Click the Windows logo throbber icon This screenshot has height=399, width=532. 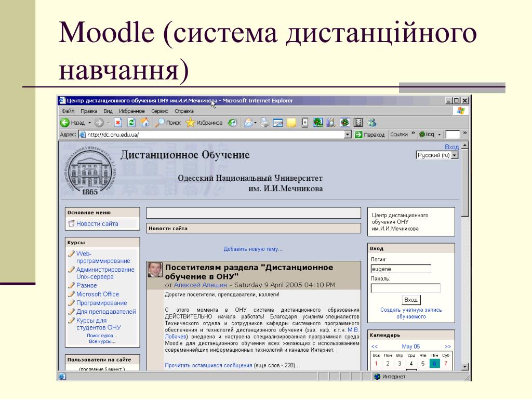click(461, 111)
